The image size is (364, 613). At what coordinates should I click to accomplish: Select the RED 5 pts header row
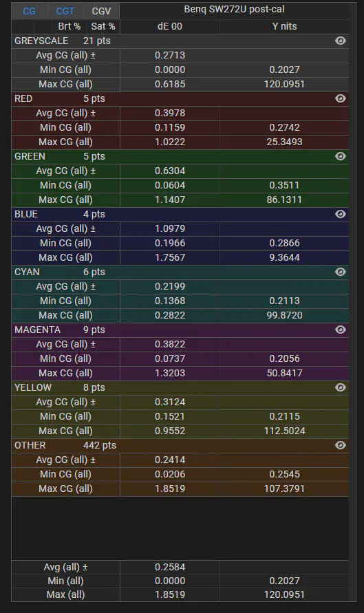[x=180, y=98]
